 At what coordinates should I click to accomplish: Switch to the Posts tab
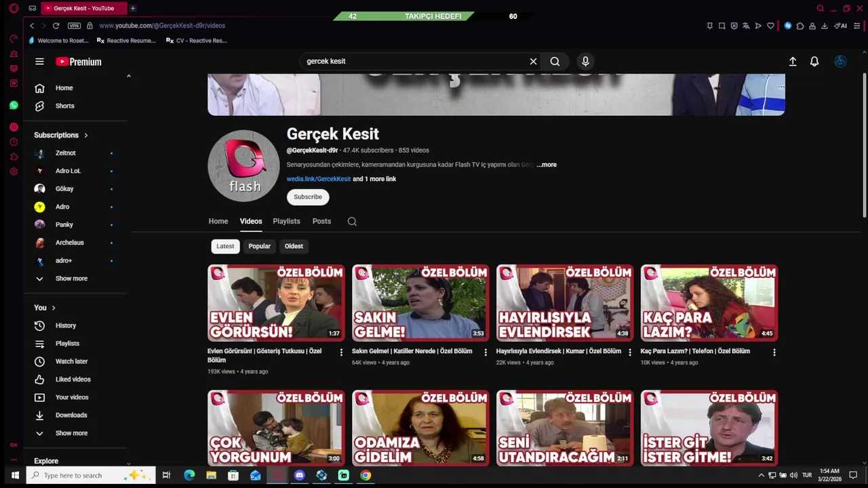click(x=321, y=222)
